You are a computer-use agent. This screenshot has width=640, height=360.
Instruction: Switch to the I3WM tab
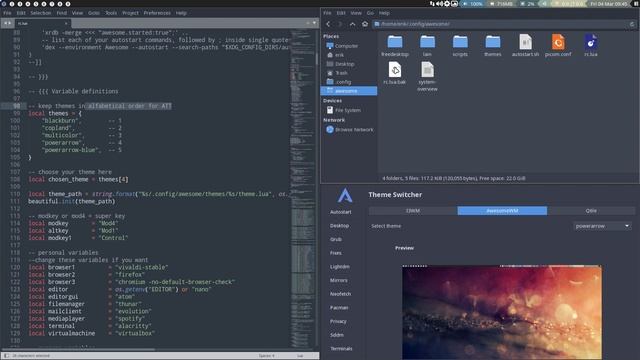pyautogui.click(x=413, y=211)
